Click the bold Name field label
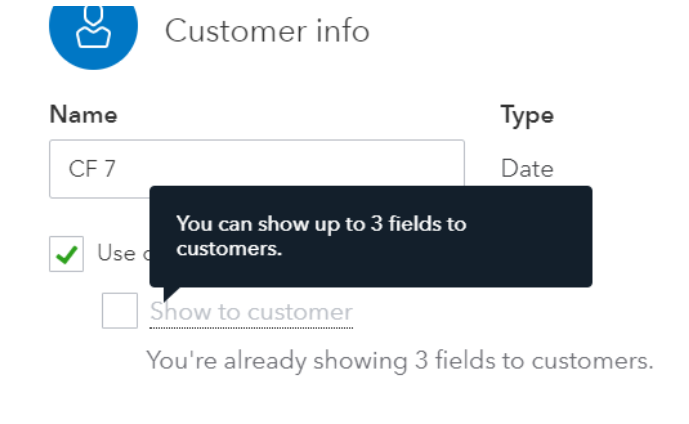Image resolution: width=689 pixels, height=424 pixels. (83, 115)
